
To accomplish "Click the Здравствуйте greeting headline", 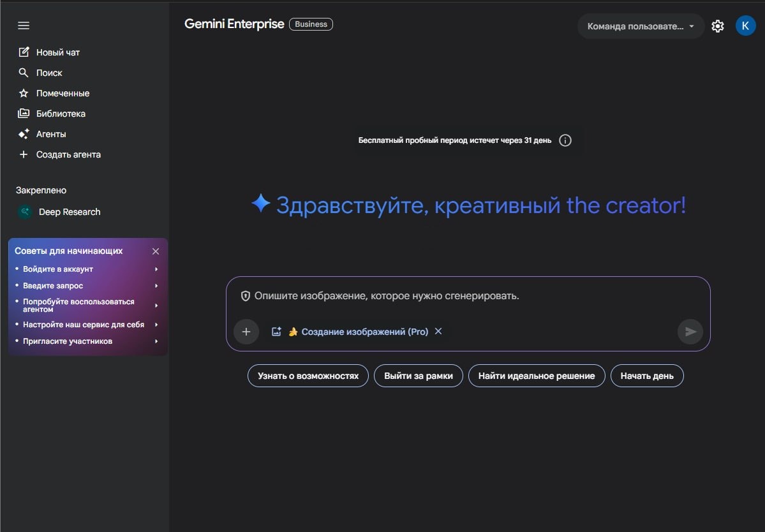I will (x=481, y=205).
